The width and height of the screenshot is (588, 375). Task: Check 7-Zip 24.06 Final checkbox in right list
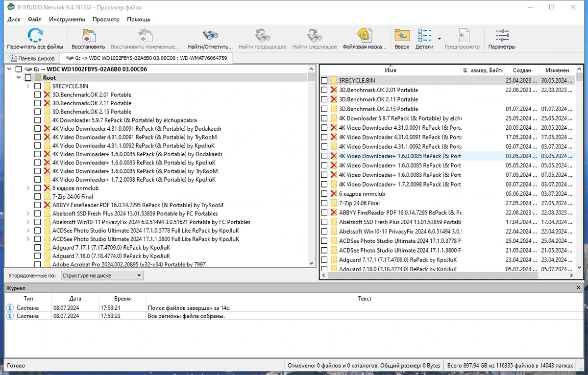(324, 203)
